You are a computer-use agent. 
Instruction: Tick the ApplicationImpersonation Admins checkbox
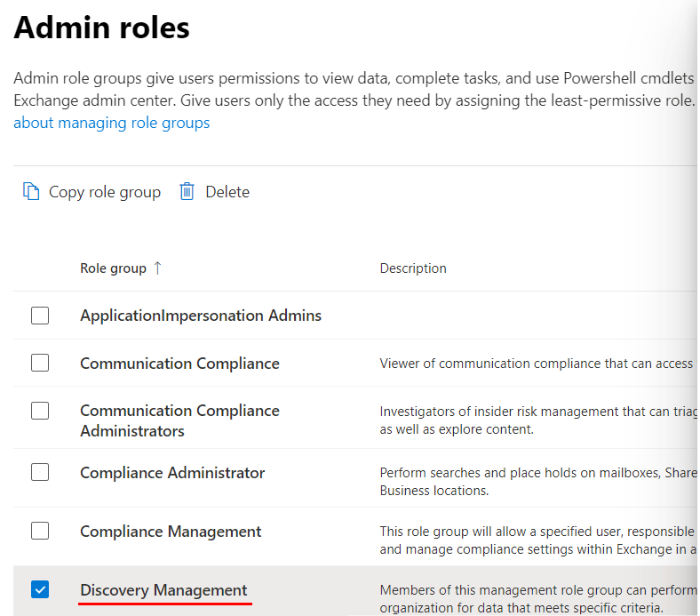40,316
